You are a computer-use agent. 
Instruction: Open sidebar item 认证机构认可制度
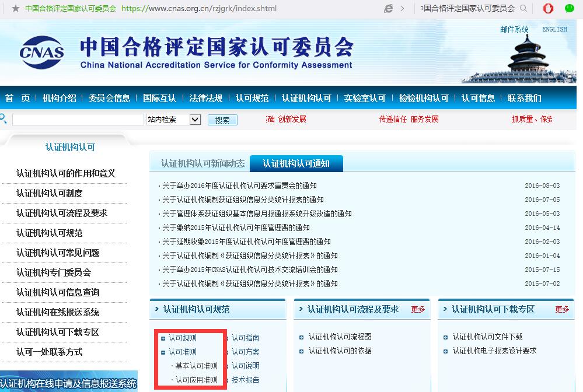[50, 193]
